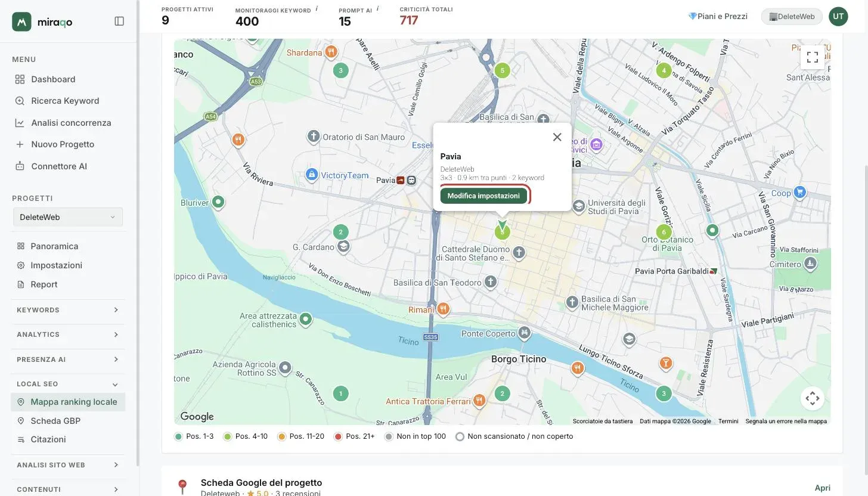
Task: Click the miraqo logo icon
Action: pos(21,21)
